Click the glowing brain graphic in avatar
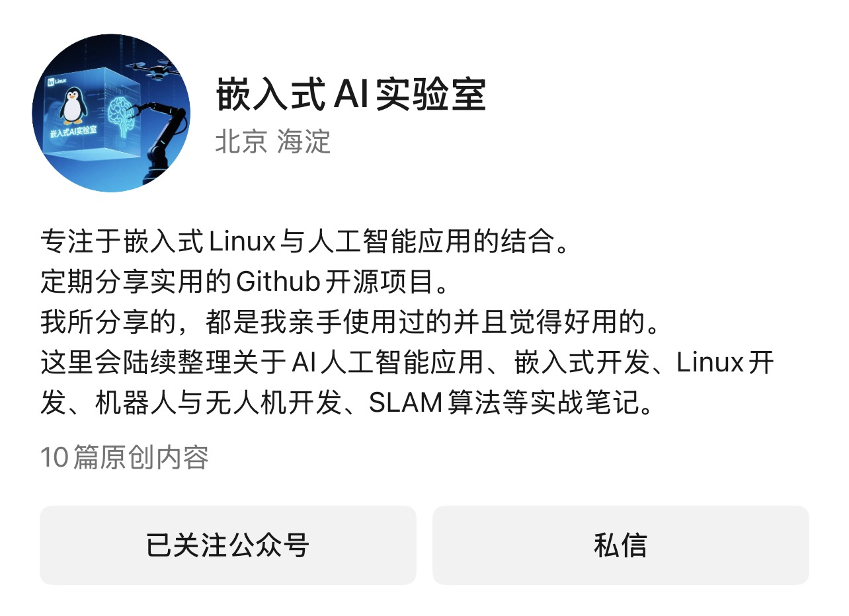Screen dimensions: 849x616 tap(122, 116)
